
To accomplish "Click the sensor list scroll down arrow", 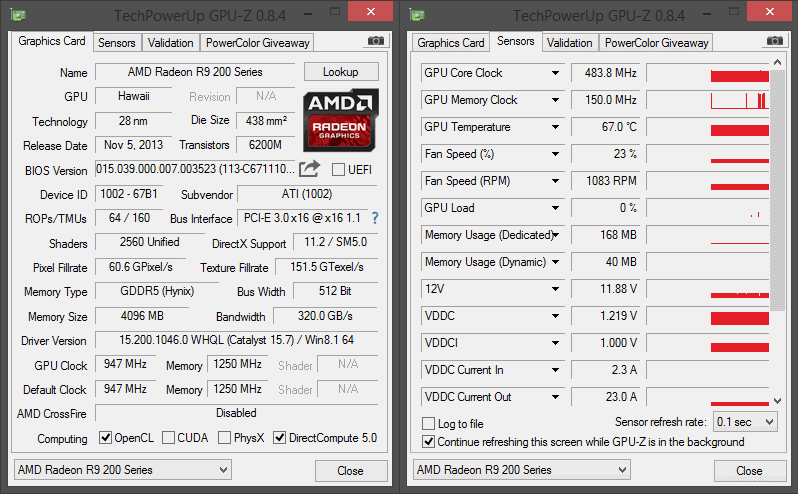I will (x=777, y=401).
